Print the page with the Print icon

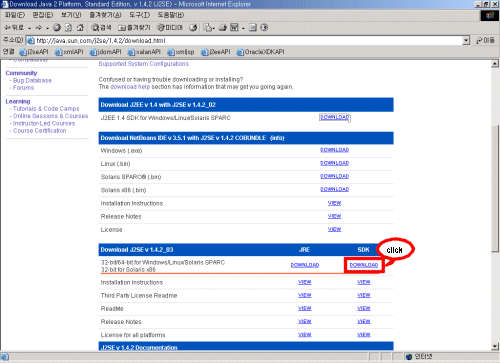[x=223, y=28]
